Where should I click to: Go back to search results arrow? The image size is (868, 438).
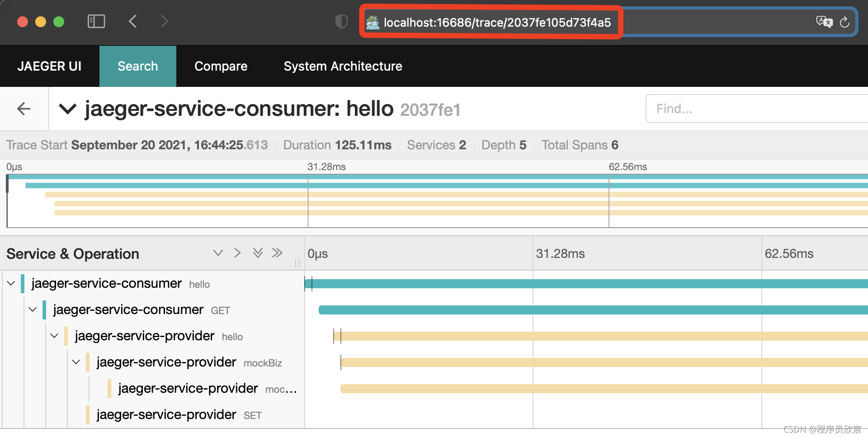click(24, 109)
